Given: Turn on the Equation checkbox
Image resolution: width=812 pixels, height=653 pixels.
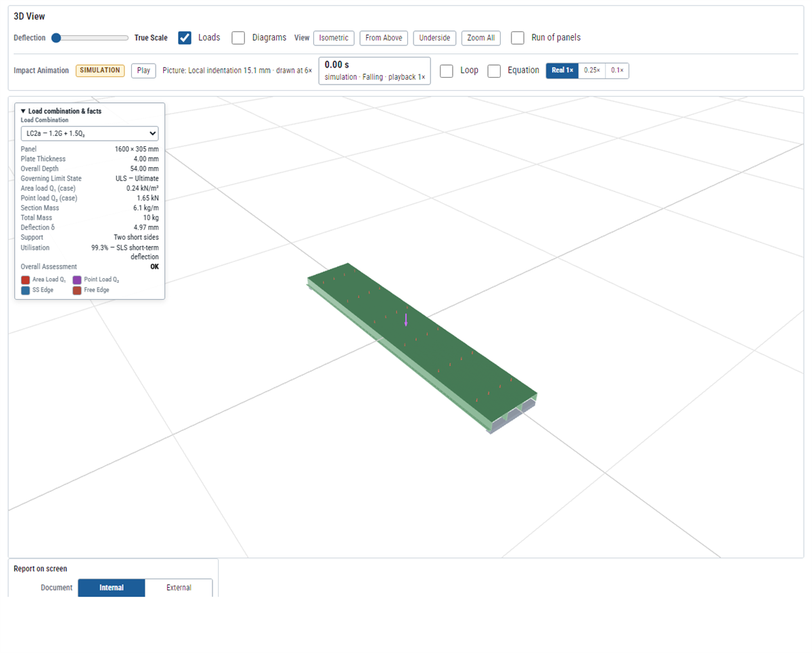Looking at the screenshot, I should point(494,71).
